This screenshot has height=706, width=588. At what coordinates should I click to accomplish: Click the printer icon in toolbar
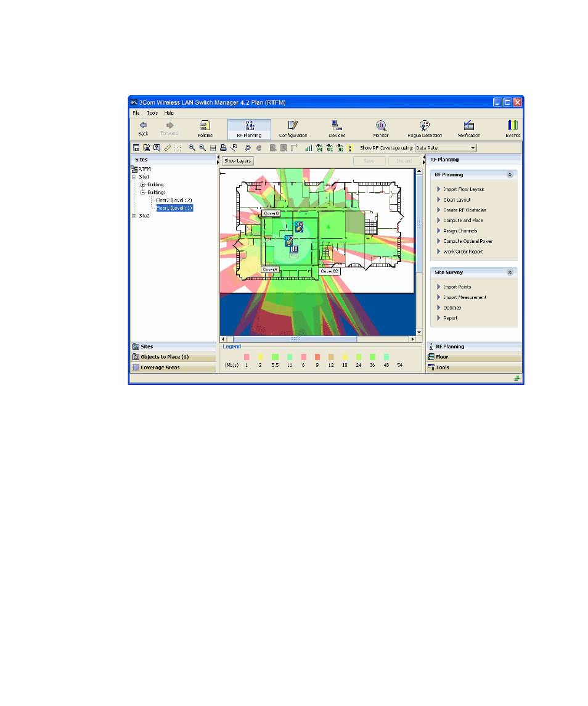click(223, 148)
